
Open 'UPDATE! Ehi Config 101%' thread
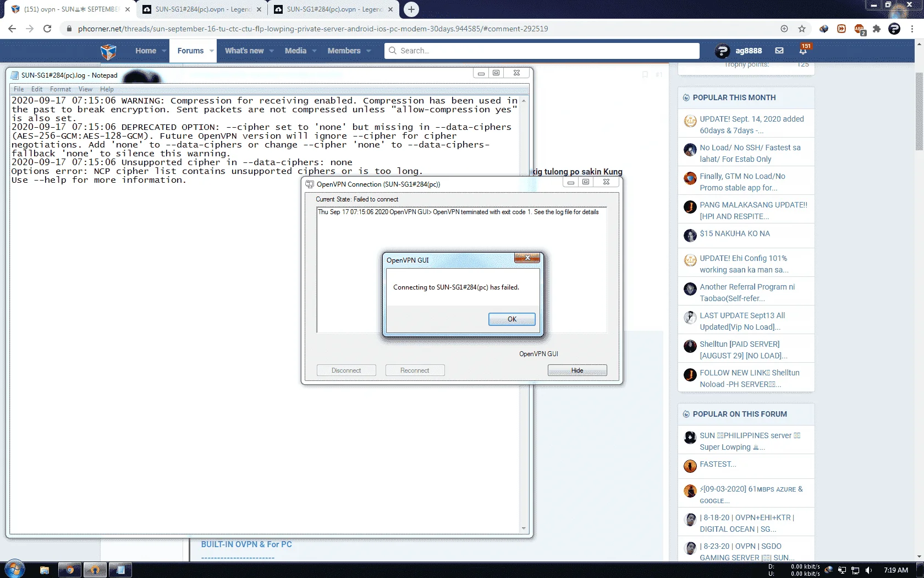click(744, 264)
